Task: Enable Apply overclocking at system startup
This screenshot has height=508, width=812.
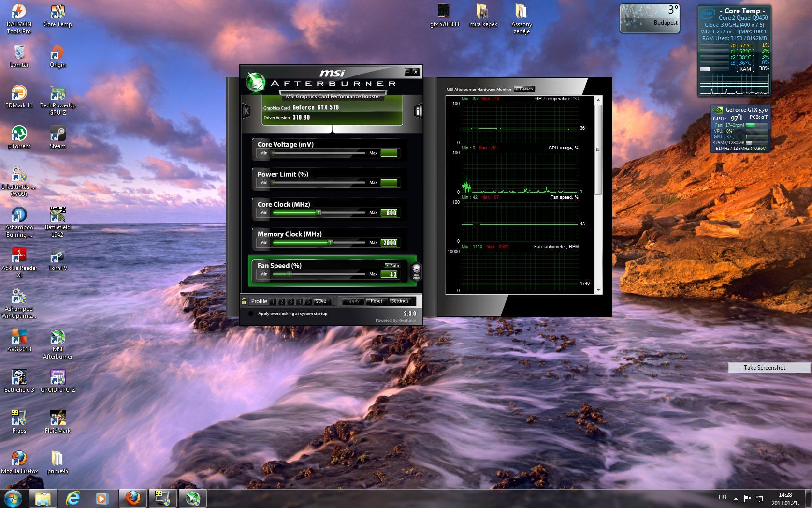Action: [x=251, y=314]
